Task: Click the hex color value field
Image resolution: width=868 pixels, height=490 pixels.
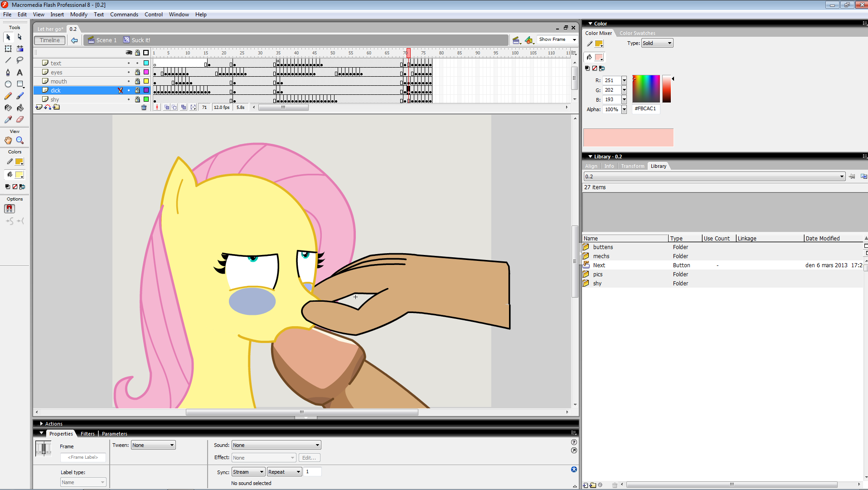Action: tap(646, 109)
